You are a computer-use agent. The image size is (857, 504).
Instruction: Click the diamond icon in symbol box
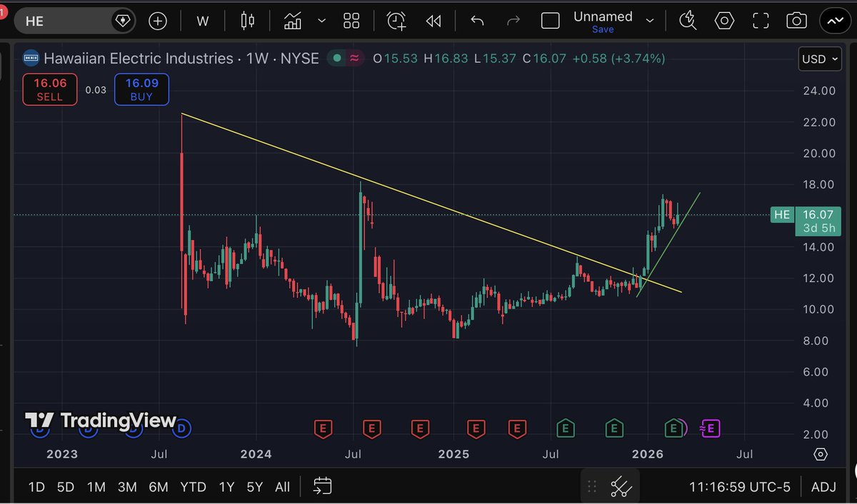coord(123,21)
